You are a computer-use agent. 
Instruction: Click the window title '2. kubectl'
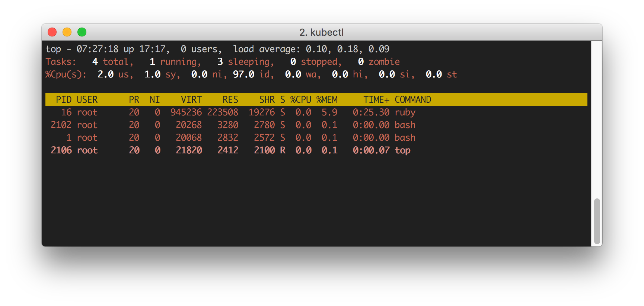tap(322, 32)
